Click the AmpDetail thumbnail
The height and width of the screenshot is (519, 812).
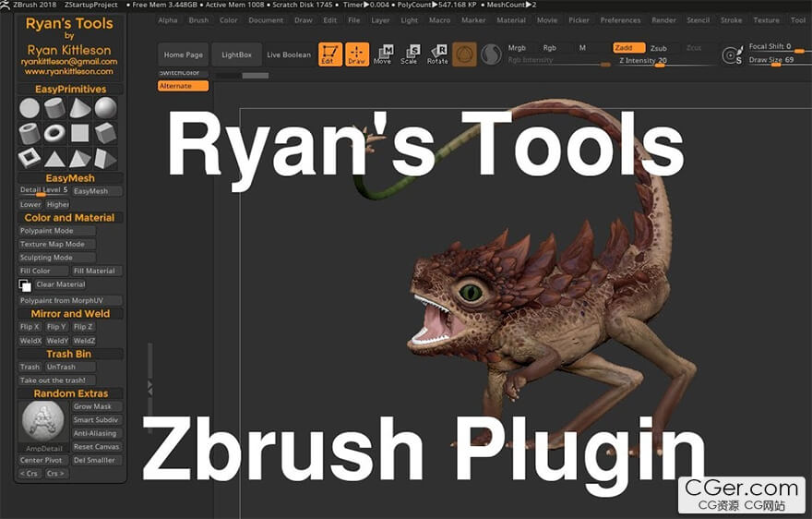coord(43,421)
